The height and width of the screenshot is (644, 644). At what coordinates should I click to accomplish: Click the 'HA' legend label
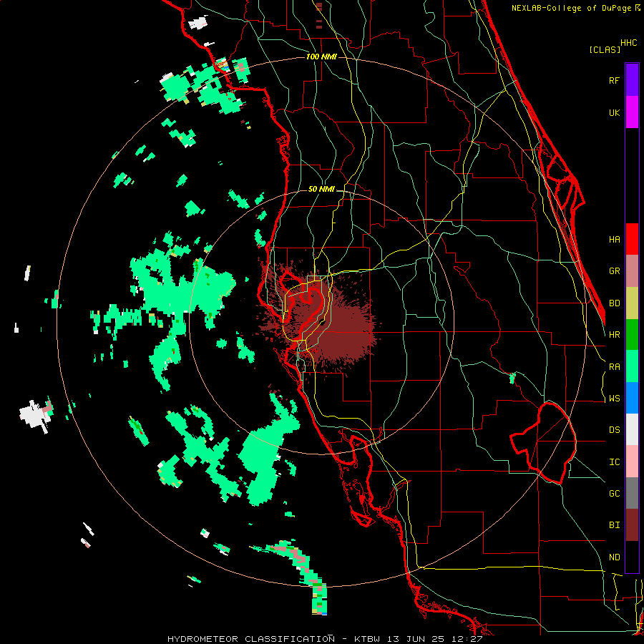(x=615, y=240)
